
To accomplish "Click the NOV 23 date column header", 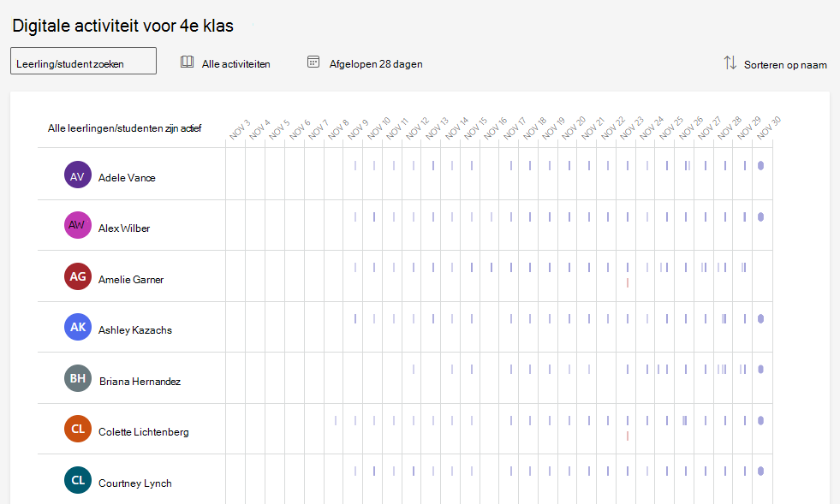I will (631, 128).
